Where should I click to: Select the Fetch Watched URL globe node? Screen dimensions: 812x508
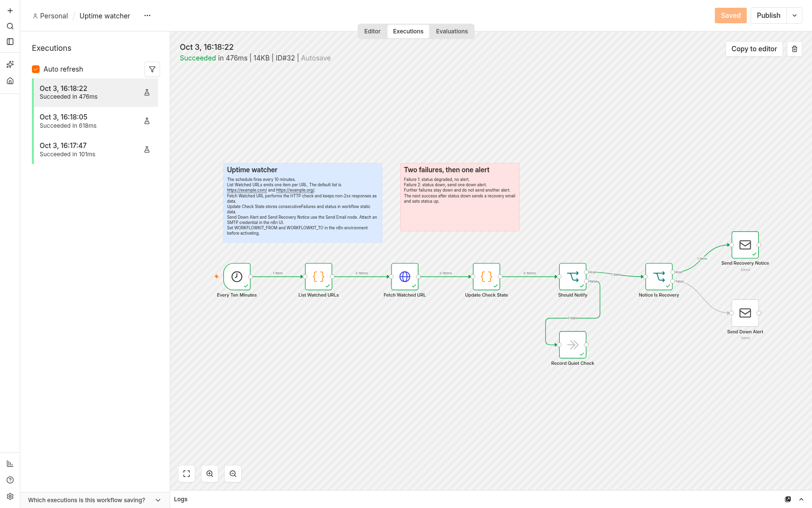pyautogui.click(x=405, y=277)
